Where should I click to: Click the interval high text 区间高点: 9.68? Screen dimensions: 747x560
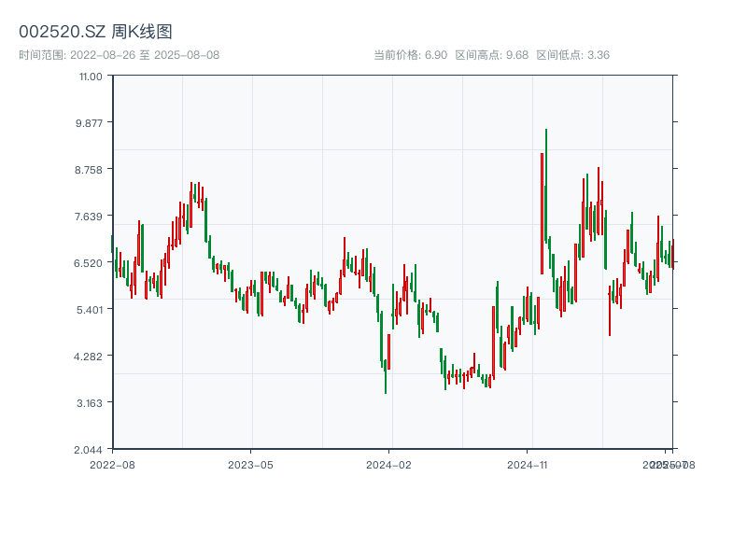point(492,55)
